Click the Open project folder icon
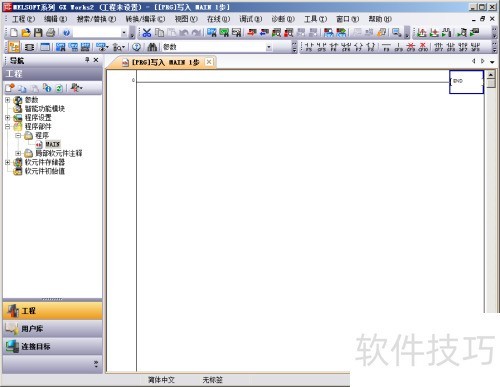 (x=26, y=33)
